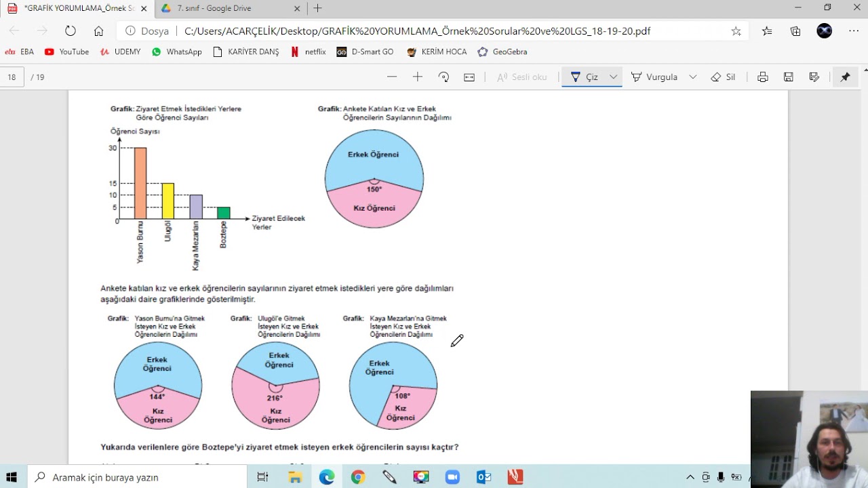
Task: Open the KERİM HOCA bookmark
Action: coord(436,52)
